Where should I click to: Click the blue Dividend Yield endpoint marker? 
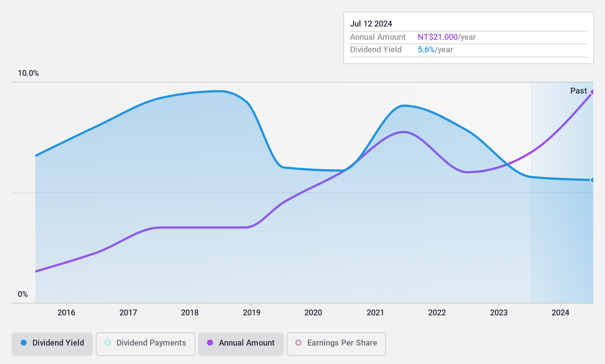592,180
